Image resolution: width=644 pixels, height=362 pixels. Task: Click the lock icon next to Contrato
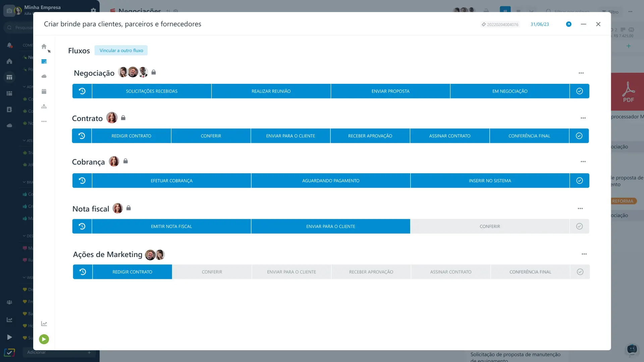(x=123, y=118)
